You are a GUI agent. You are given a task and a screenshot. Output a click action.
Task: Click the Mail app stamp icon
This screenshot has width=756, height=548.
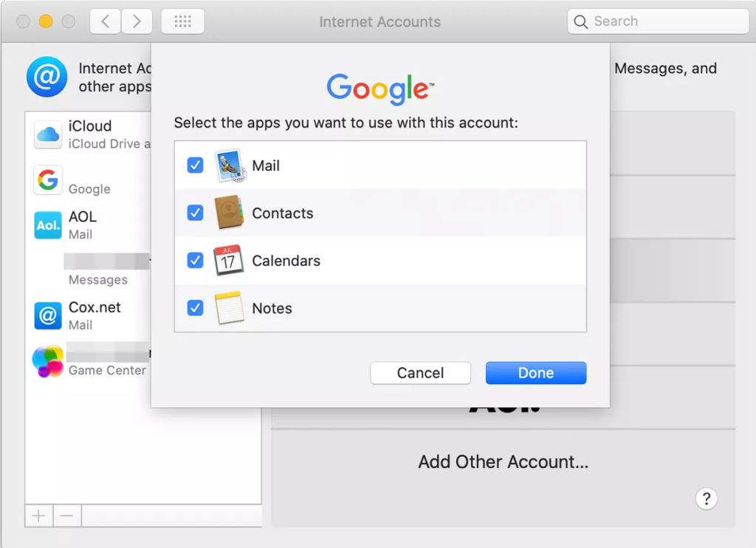229,165
